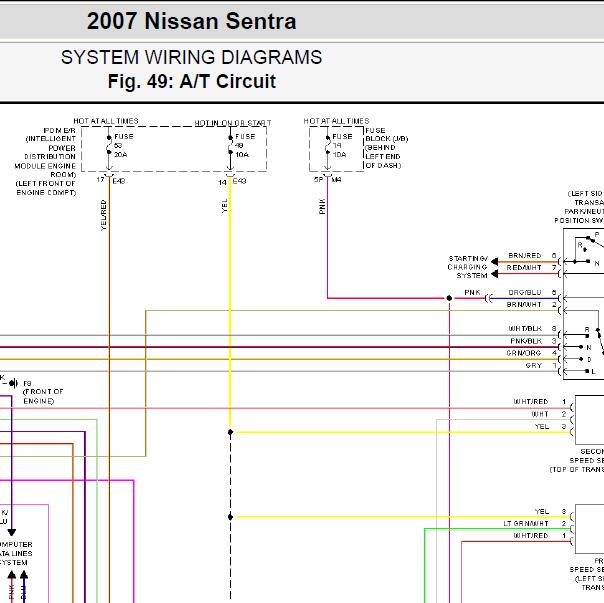Click the "P" switch position label
Screen dimensions: 604x603
[x=597, y=235]
